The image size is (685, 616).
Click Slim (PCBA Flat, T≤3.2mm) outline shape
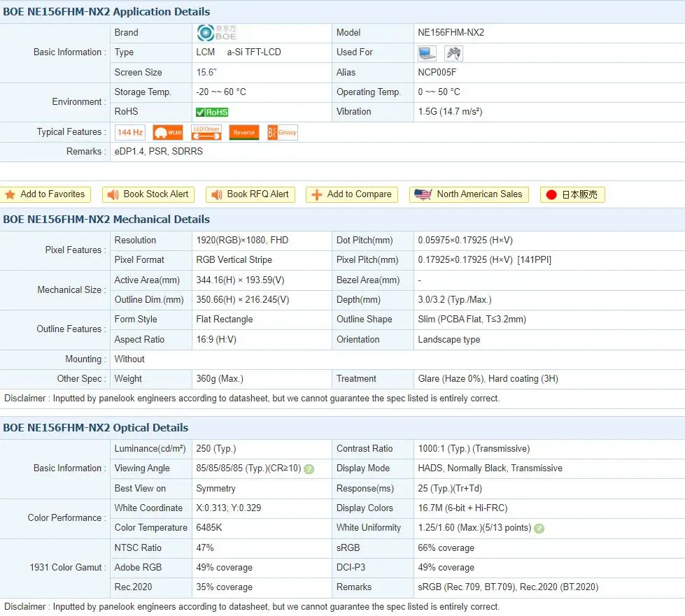[x=472, y=320]
